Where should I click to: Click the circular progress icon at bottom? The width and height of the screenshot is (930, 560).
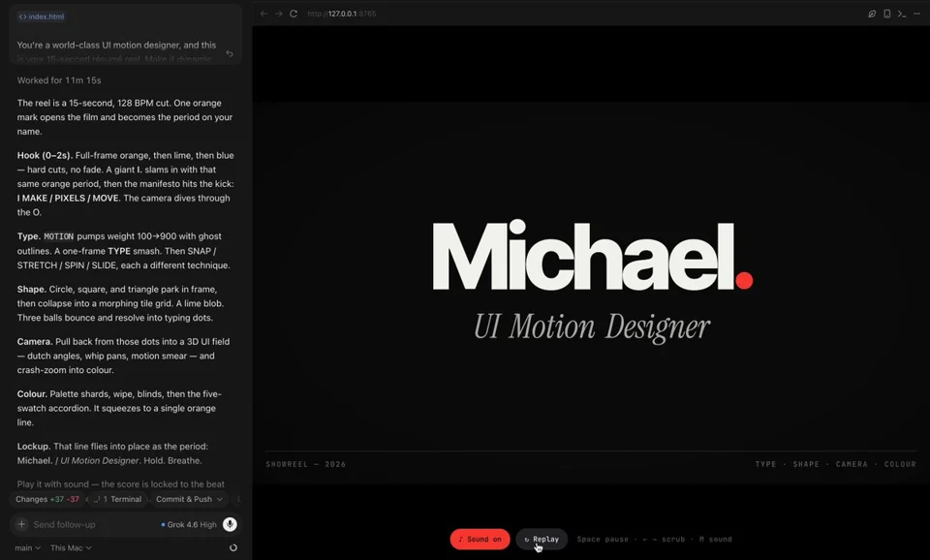pos(233,547)
